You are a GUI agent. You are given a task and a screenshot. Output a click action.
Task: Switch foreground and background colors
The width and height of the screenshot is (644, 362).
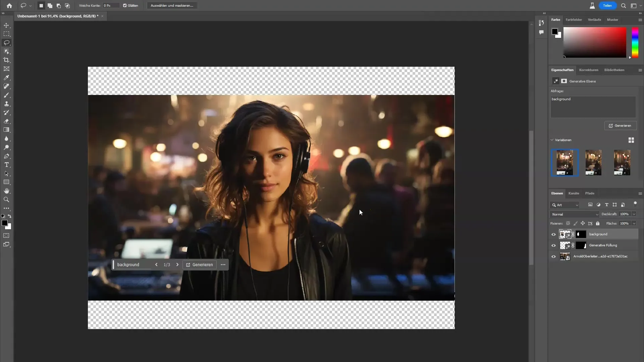pyautogui.click(x=9, y=216)
